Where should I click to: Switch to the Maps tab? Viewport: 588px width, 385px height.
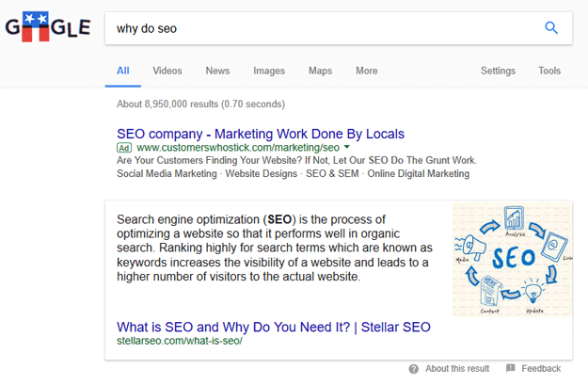coord(320,71)
